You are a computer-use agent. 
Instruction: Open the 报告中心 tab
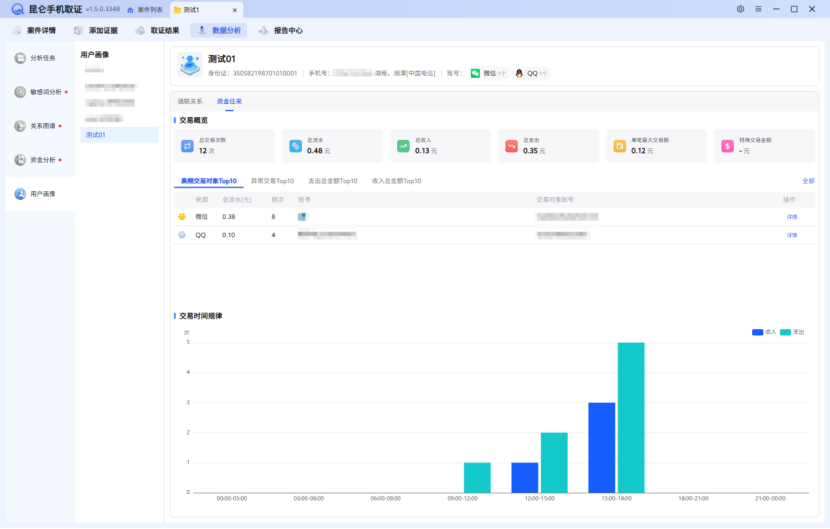click(x=281, y=31)
